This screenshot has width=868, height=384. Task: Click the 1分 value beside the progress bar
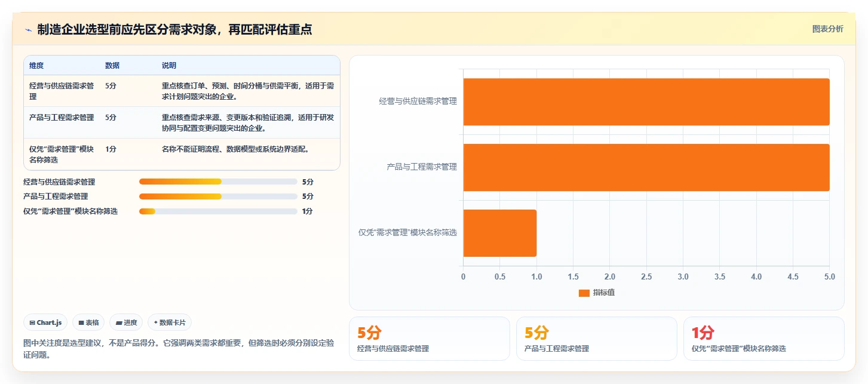tap(307, 211)
